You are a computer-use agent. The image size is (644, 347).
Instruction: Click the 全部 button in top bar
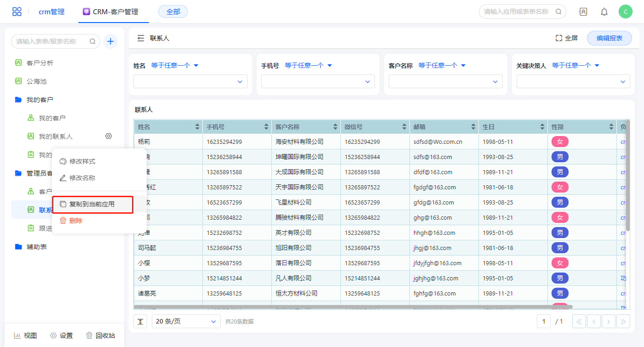(x=173, y=12)
